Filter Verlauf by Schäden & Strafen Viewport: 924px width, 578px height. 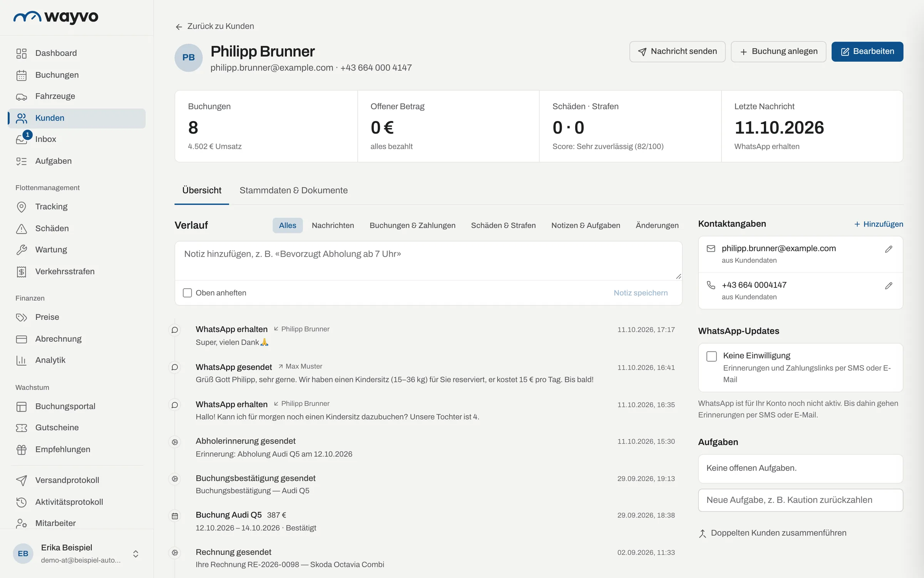tap(503, 225)
